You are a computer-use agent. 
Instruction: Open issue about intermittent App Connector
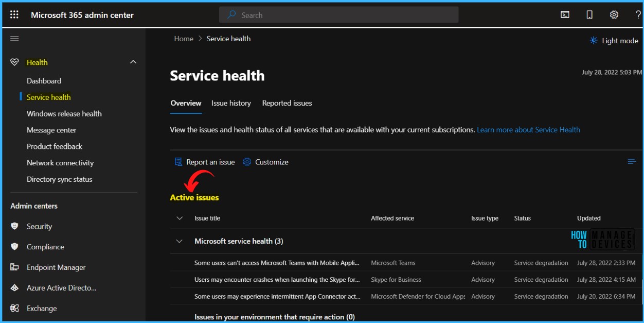pyautogui.click(x=277, y=297)
